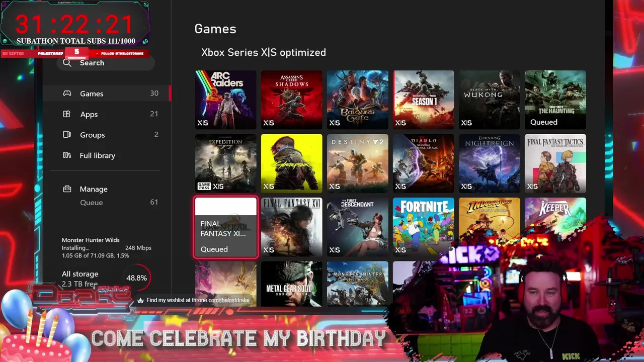The image size is (644, 362).
Task: Select the Final Fantasy Tactics tile
Action: (x=555, y=163)
